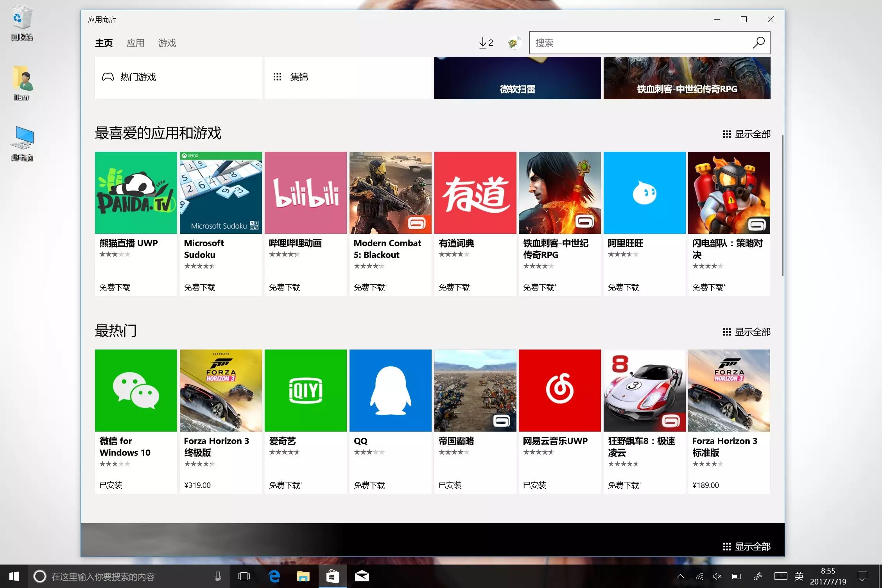Open the 熊猫直播 UWP app tile
Image resolution: width=882 pixels, height=588 pixels.
[x=136, y=224]
